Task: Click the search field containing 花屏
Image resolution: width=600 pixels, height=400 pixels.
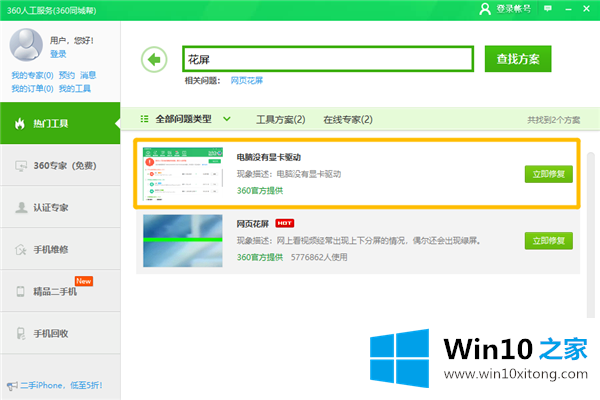Action: click(328, 59)
